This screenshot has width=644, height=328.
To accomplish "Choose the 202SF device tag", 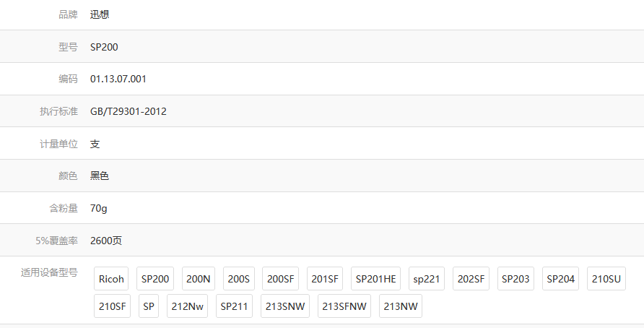I will tap(471, 279).
